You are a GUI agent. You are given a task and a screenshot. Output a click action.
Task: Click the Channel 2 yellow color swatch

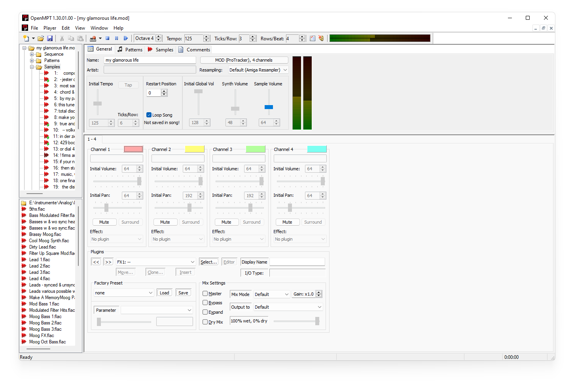click(x=195, y=149)
